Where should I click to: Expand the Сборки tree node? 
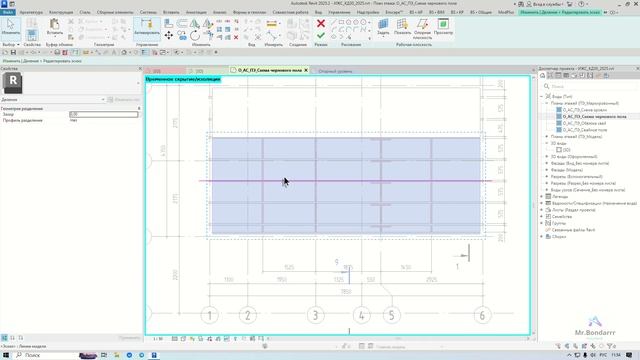tap(542, 237)
